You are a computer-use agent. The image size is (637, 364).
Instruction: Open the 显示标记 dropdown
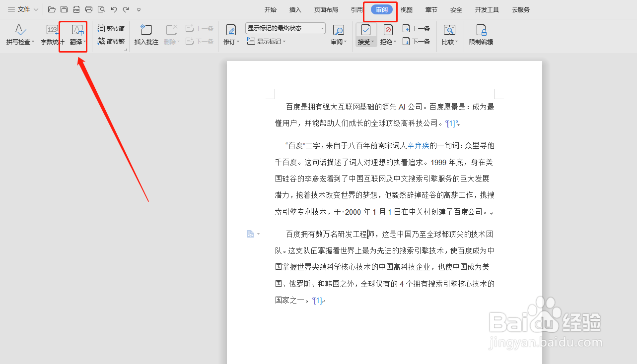click(267, 42)
